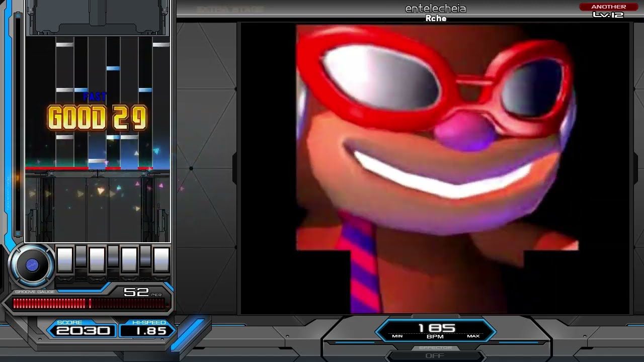Click the GROOVE GAUGE label
This screenshot has height=362, width=644.
(35, 292)
